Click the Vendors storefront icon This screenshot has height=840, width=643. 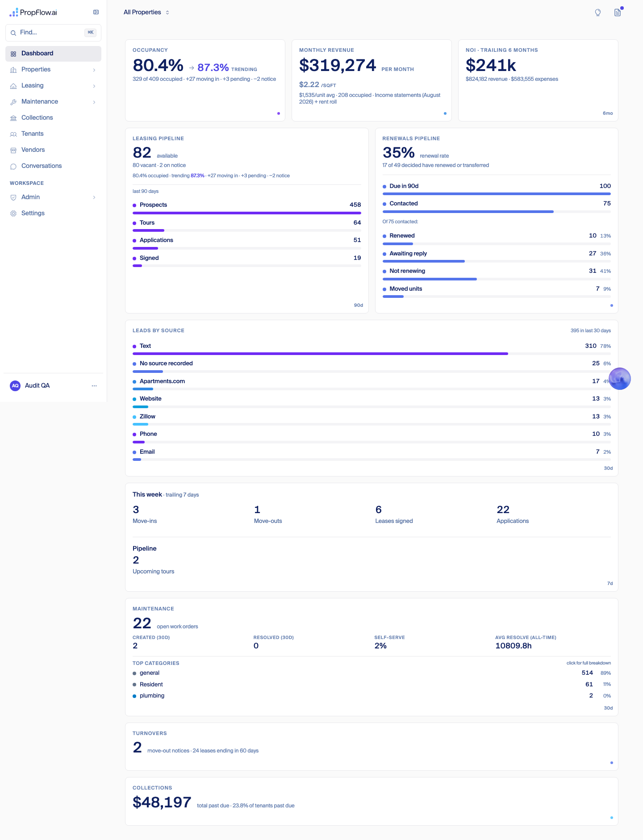pyautogui.click(x=13, y=150)
